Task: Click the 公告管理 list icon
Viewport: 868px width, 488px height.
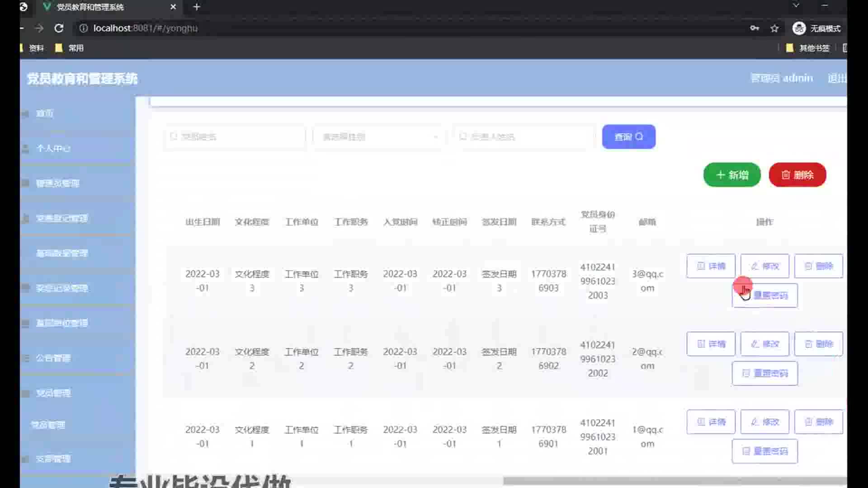Action: point(25,358)
